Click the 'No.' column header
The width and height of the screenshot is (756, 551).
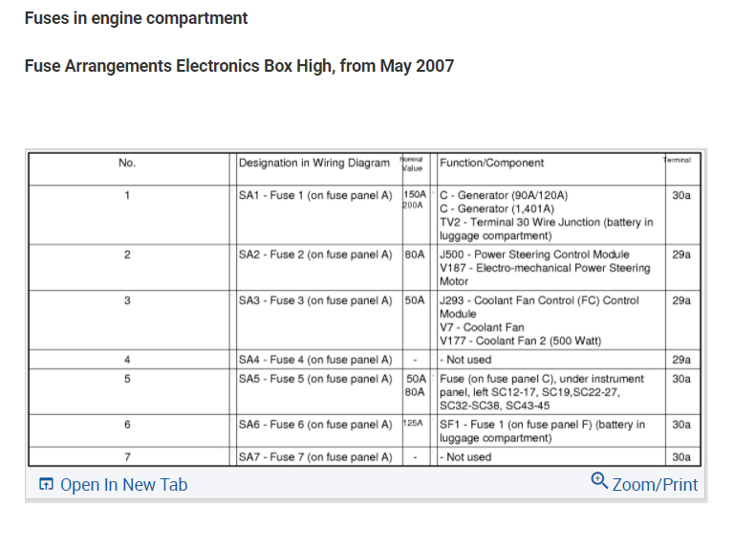[x=127, y=163]
